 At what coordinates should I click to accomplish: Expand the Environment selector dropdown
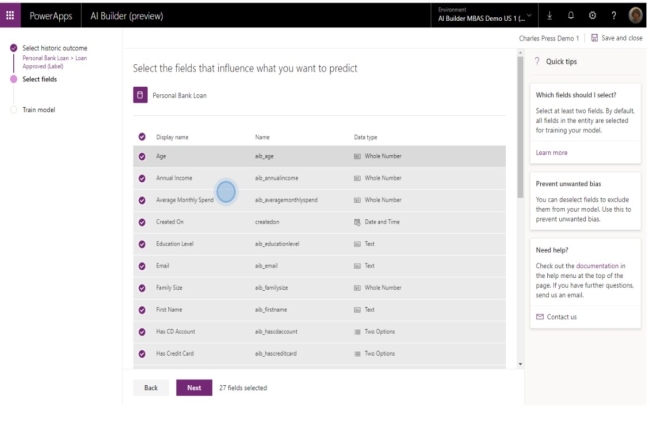[485, 15]
